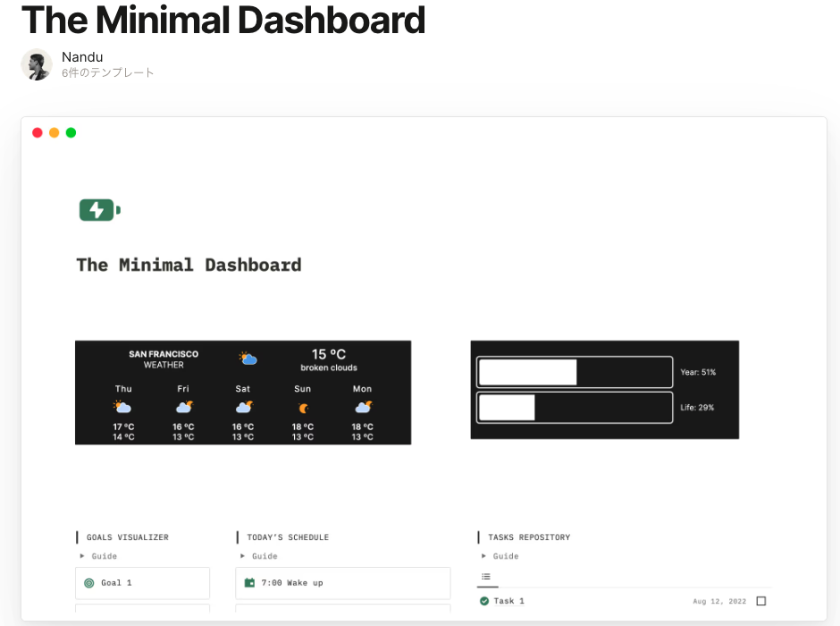The width and height of the screenshot is (840, 626).
Task: Open the 7:00 Wake up entry
Action: click(x=342, y=583)
